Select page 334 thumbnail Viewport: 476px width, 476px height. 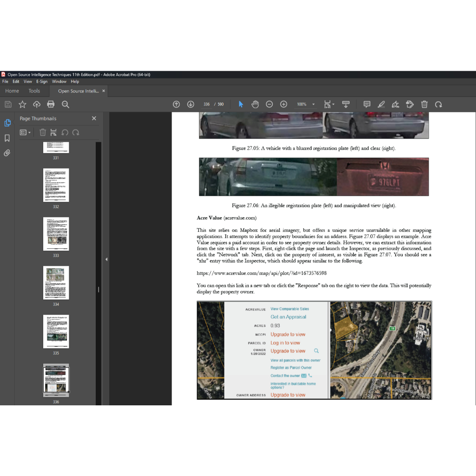[x=56, y=283]
